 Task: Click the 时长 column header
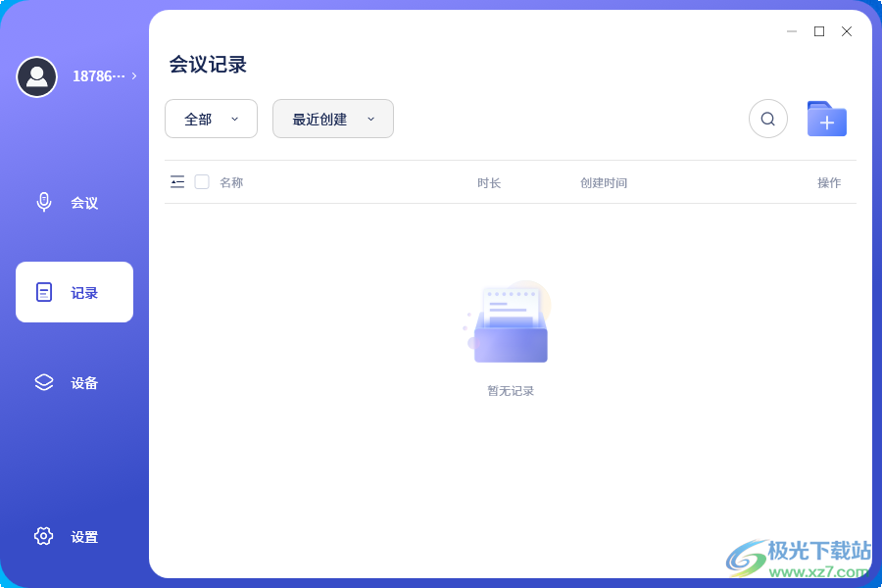click(x=490, y=182)
